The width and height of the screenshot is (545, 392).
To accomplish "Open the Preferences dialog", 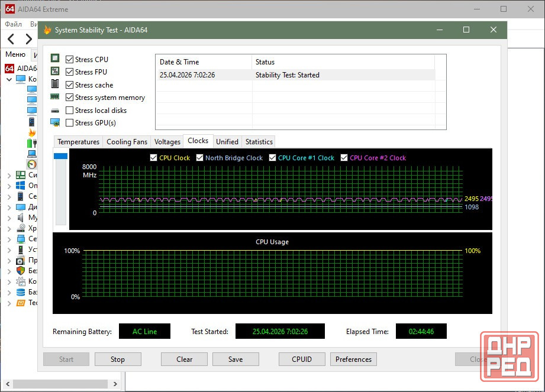I will point(353,359).
